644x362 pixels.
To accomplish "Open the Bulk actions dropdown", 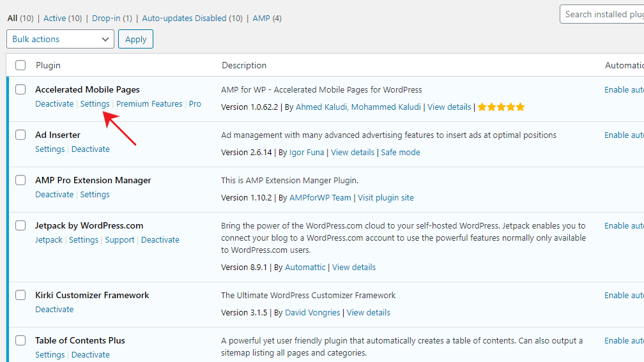I will coord(60,39).
